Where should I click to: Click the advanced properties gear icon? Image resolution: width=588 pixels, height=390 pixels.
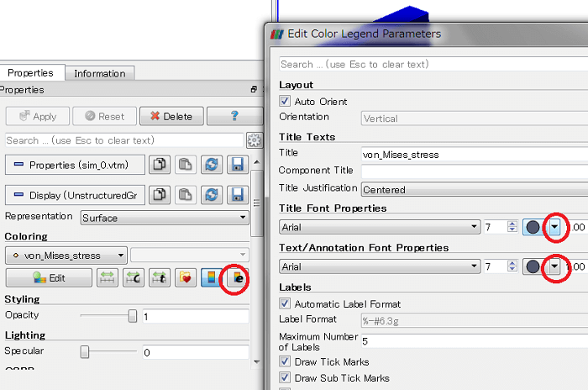[x=254, y=140]
